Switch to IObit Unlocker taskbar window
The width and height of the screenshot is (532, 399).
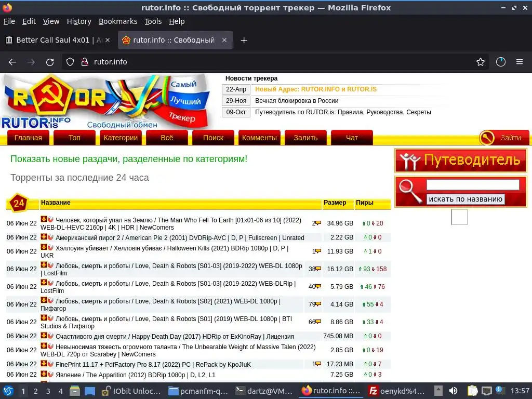tap(131, 391)
